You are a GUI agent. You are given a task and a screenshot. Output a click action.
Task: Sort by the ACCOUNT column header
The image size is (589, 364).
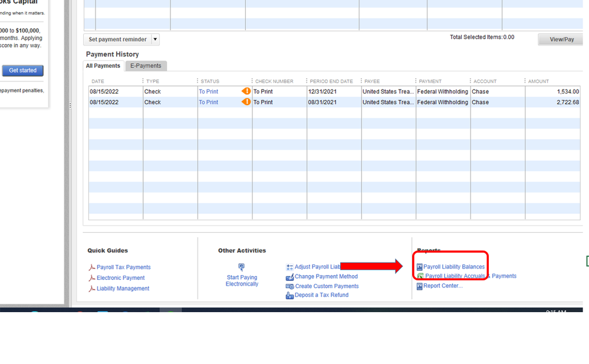(485, 81)
